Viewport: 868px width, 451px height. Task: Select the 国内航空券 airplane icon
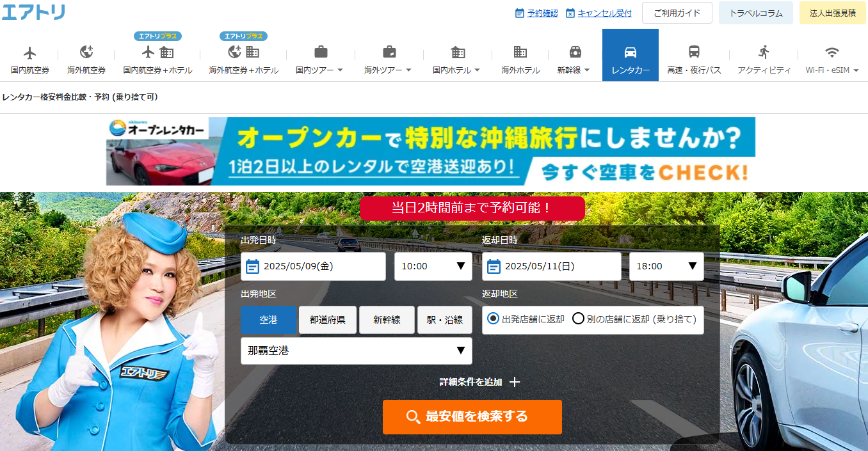click(30, 52)
